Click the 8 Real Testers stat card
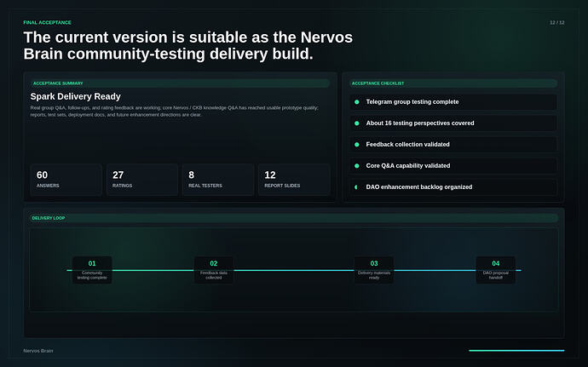 pos(218,180)
